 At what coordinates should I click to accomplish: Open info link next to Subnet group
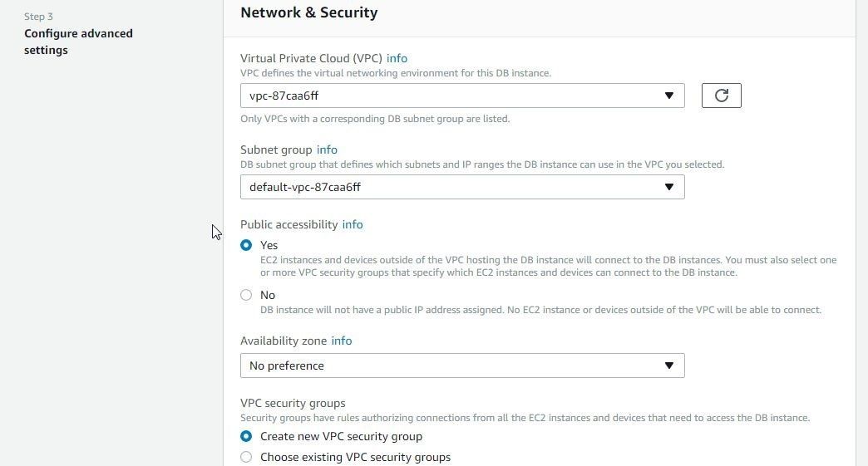click(x=327, y=150)
